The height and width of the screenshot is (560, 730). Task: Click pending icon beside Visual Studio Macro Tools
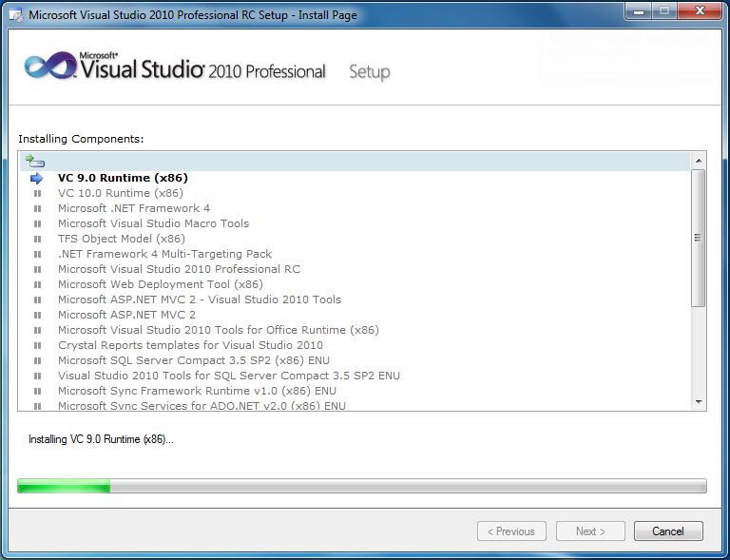(38, 223)
